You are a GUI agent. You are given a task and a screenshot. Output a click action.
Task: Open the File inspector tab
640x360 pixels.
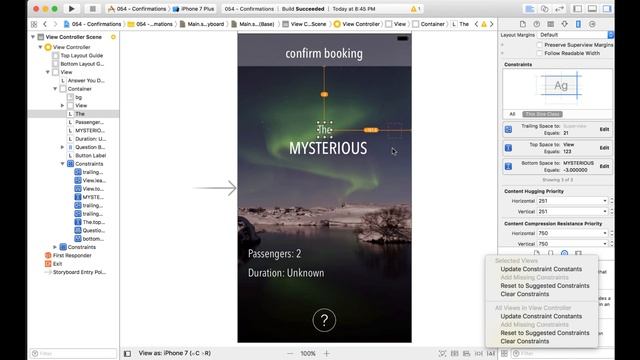(523, 24)
